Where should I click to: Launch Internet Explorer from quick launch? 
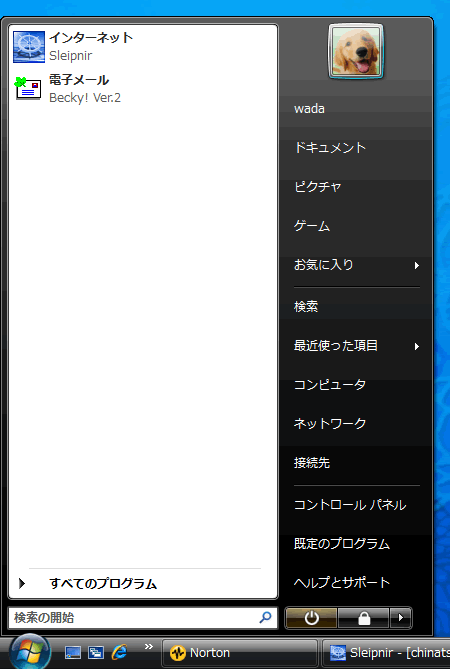[119, 652]
